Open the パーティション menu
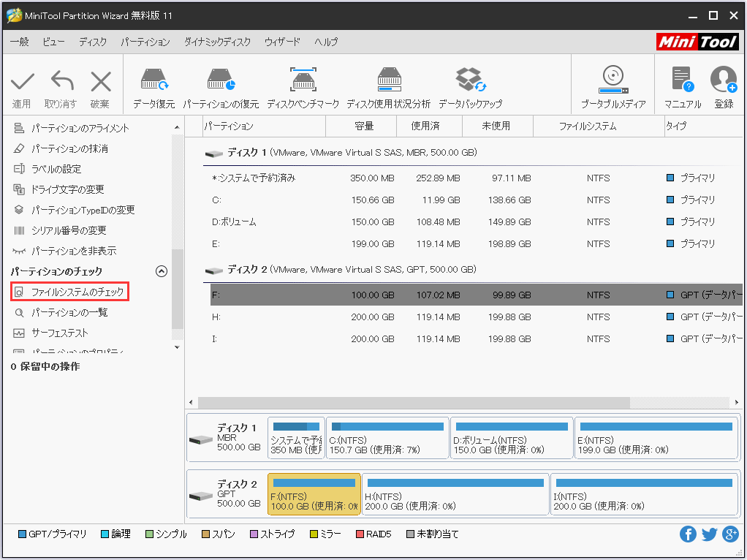The image size is (747, 560). point(145,42)
